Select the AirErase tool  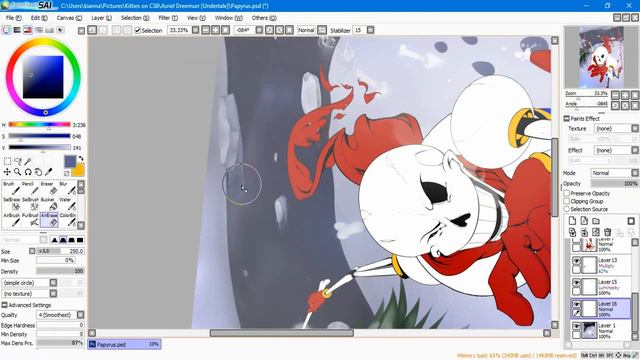[x=49, y=220]
